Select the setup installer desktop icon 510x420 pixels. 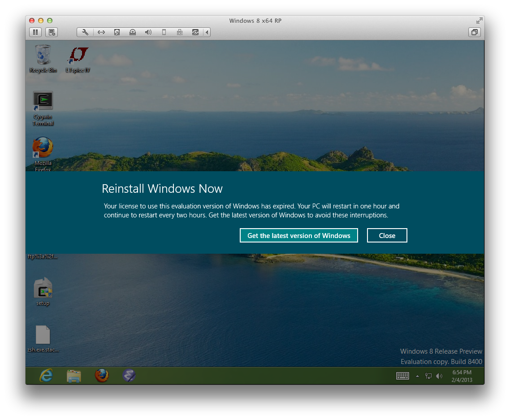(x=43, y=291)
